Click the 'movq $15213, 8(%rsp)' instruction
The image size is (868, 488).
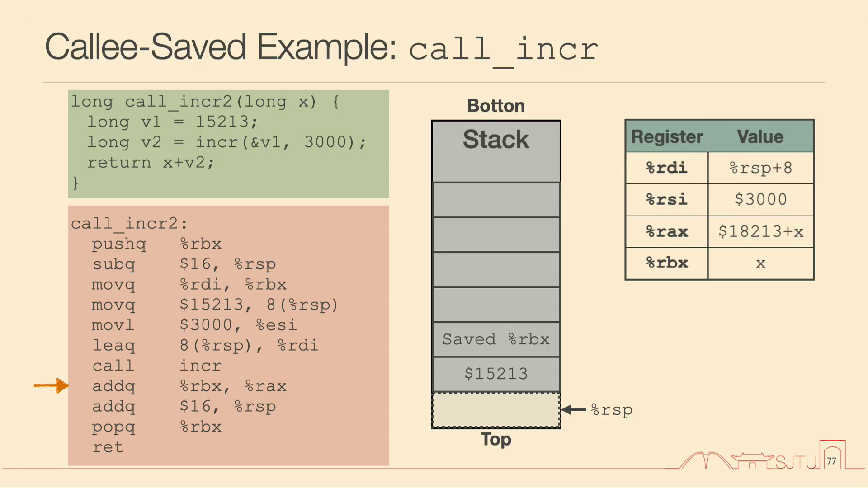pyautogui.click(x=215, y=305)
